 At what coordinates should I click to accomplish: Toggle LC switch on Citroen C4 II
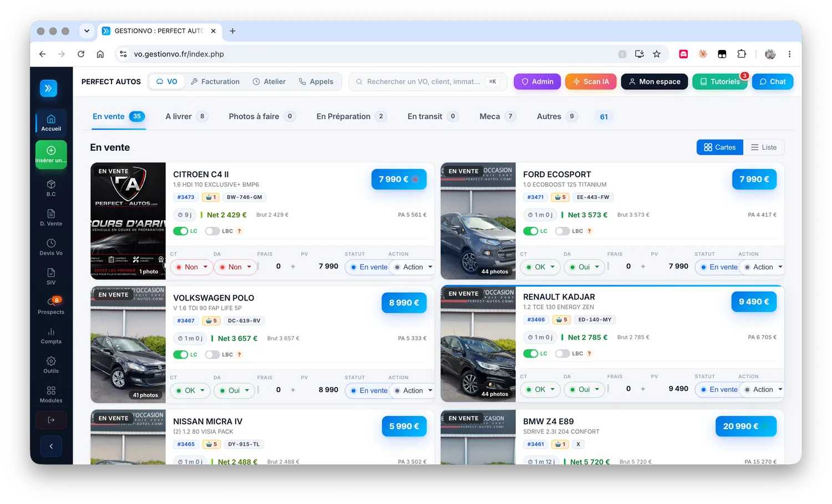pyautogui.click(x=180, y=231)
